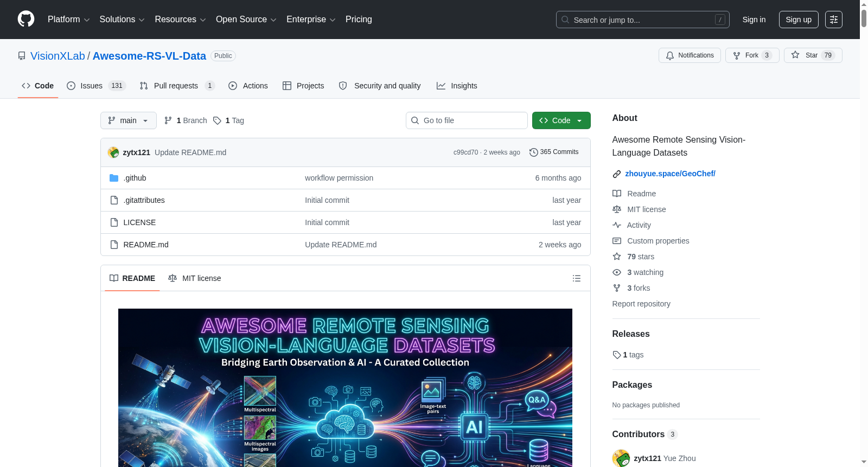The width and height of the screenshot is (868, 467).
Task: Switch to the MIT license tab
Action: [x=195, y=278]
